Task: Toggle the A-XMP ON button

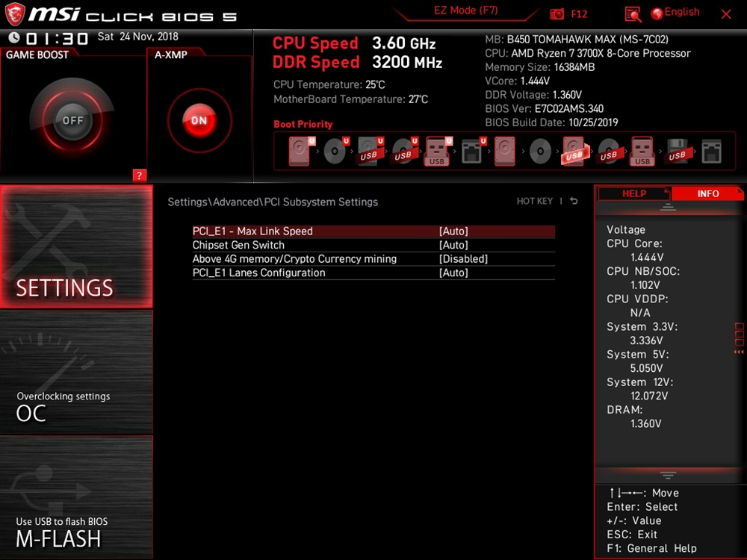Action: pos(199,120)
